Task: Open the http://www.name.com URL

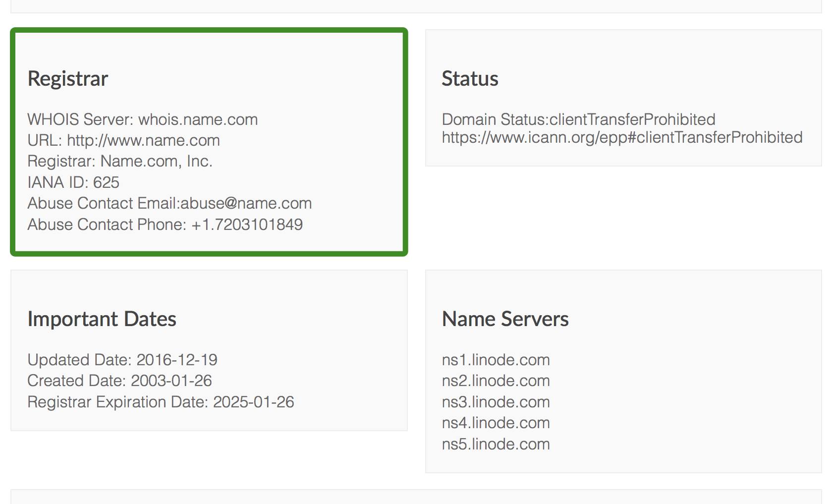Action: pos(143,140)
